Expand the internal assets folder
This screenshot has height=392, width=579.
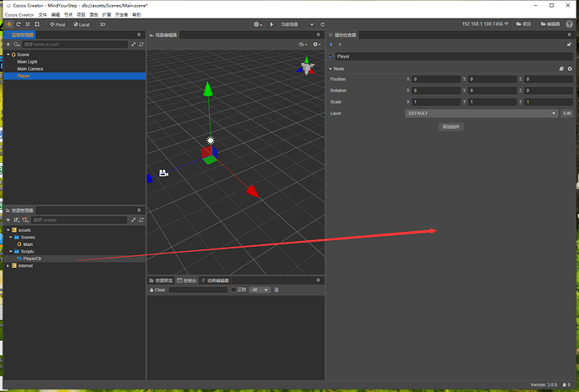point(8,265)
